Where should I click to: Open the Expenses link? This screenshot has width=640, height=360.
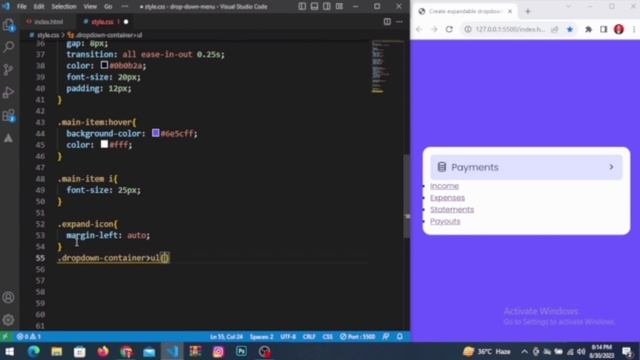click(447, 198)
